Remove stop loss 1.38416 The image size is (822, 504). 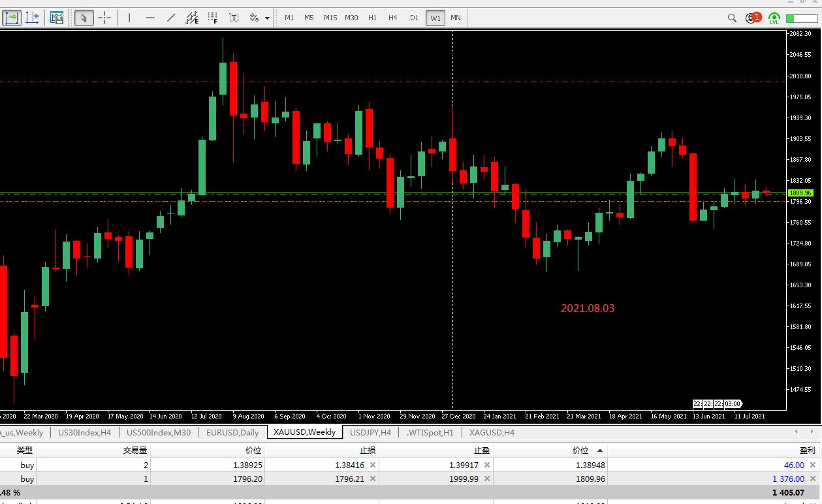point(373,465)
